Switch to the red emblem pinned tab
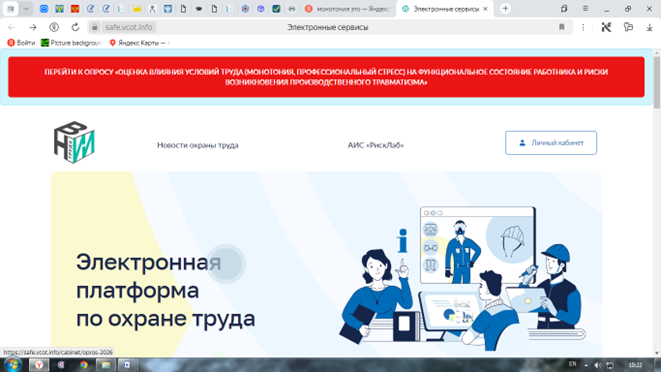 (x=75, y=8)
